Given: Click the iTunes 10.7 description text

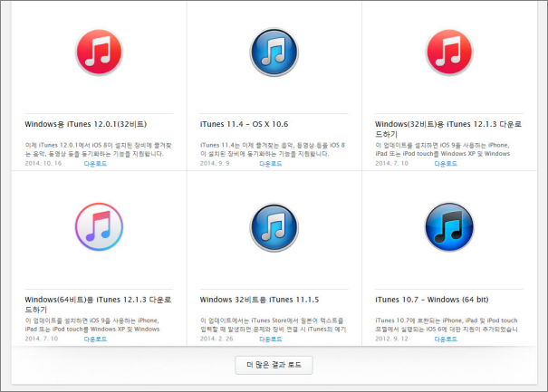Looking at the screenshot, I should (447, 325).
